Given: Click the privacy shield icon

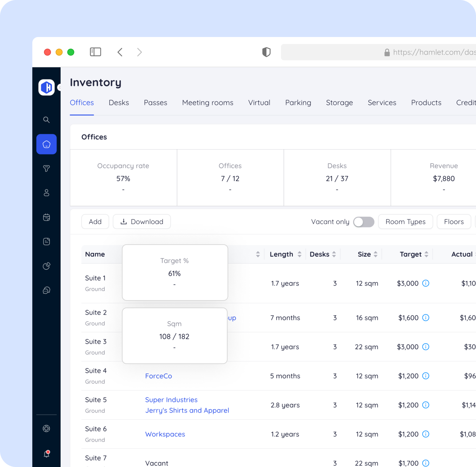Looking at the screenshot, I should click(x=266, y=52).
